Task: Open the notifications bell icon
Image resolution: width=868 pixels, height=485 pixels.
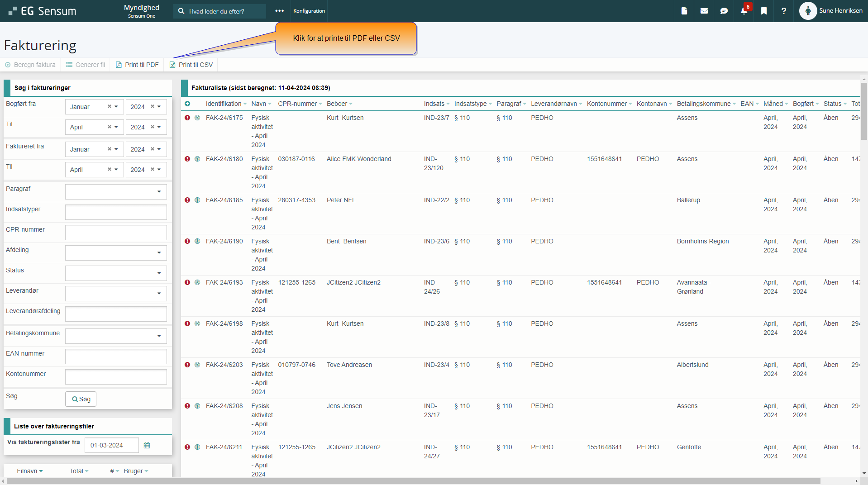Action: click(744, 11)
